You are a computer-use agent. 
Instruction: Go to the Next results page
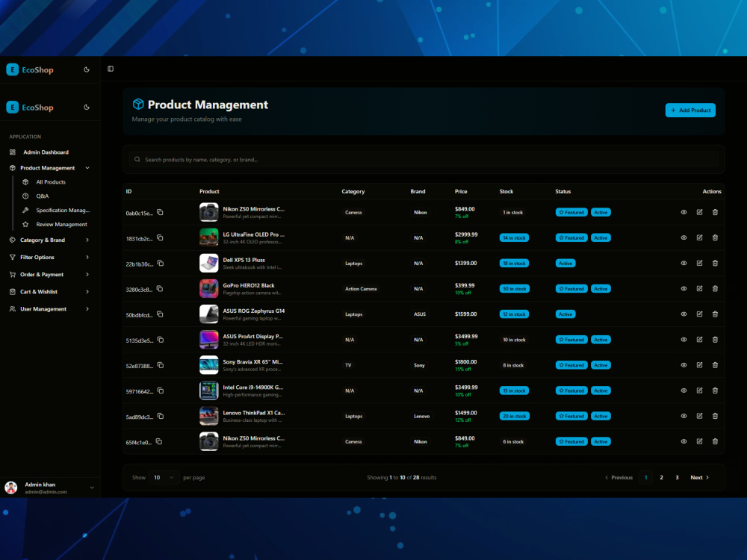click(700, 477)
